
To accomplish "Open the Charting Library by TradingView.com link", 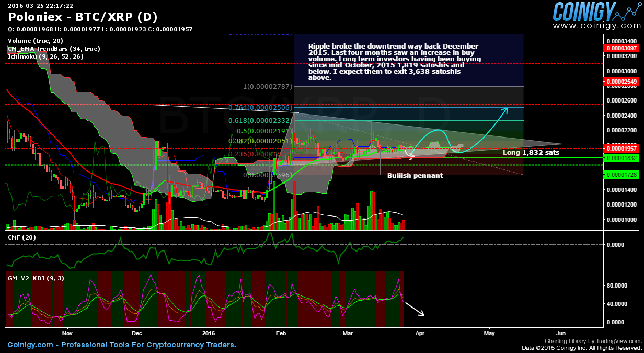I will tap(593, 341).
